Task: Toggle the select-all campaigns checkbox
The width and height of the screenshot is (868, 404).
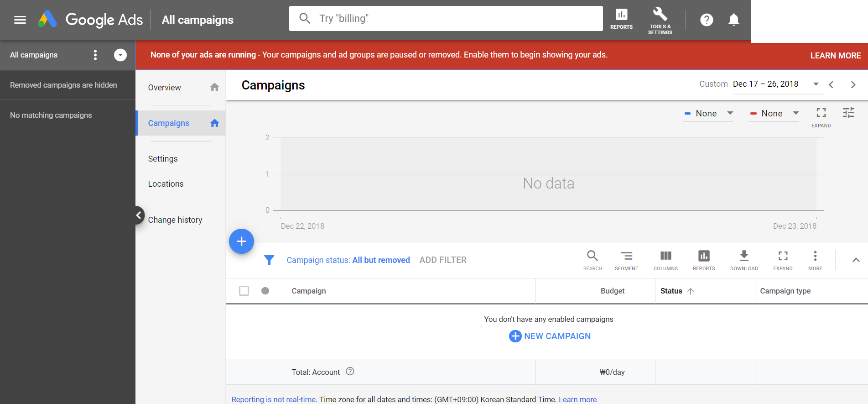Action: (x=244, y=291)
